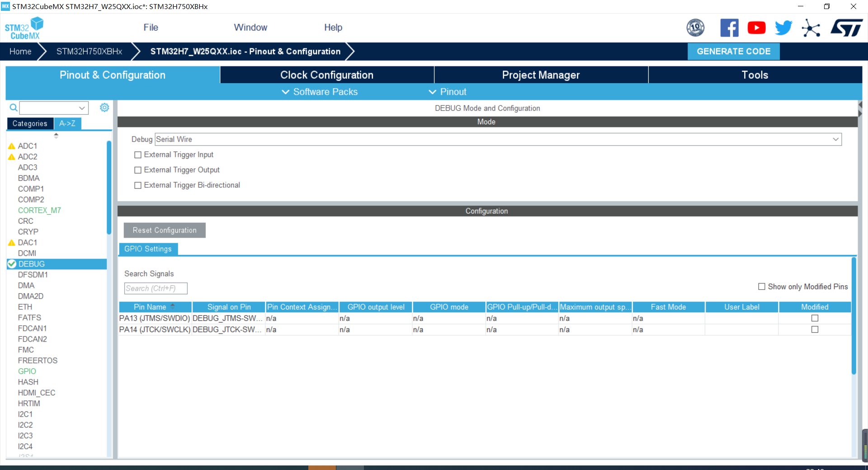Click the PA13 (JTMS/SWDIO) pin cell
The height and width of the screenshot is (470, 868).
[x=155, y=318]
